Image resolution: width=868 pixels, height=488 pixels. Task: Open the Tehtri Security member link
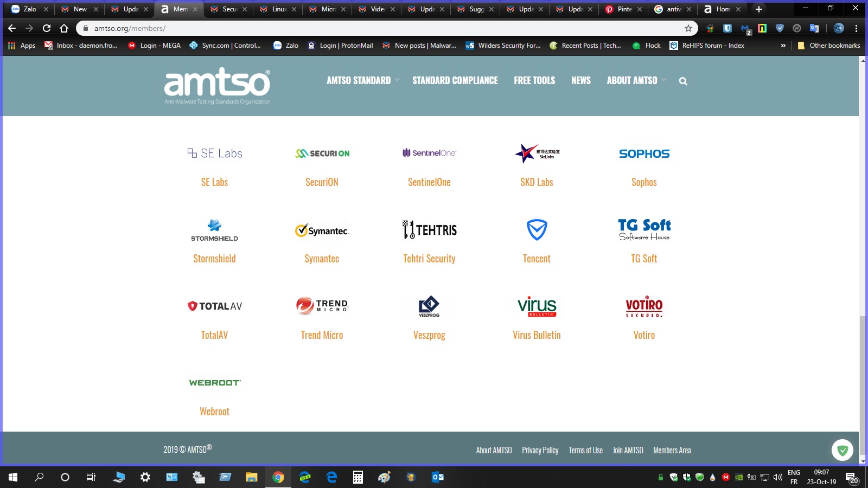tap(429, 259)
